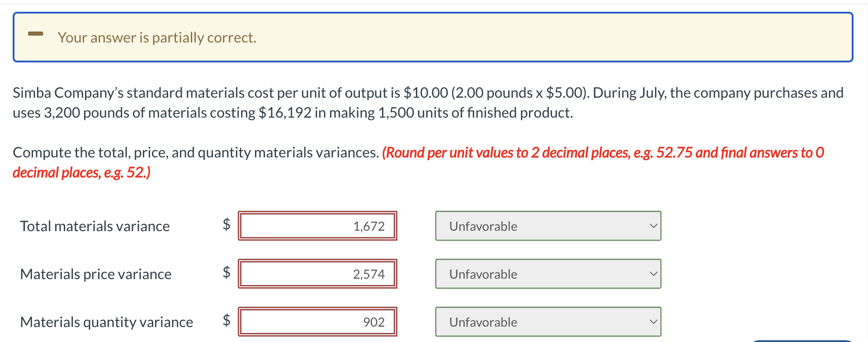
Task: Click the dollar sign beside Total materials variance
Action: click(226, 225)
